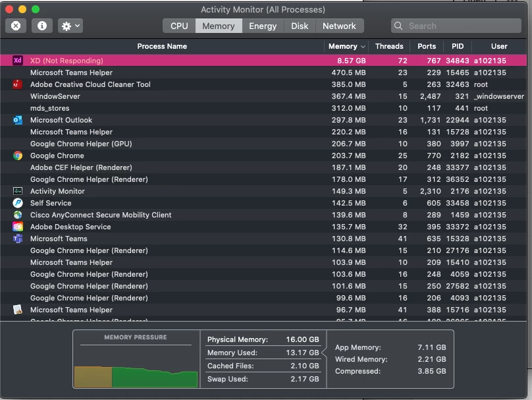Click Cisco AnyConnect Secure Mobility Client name
The image size is (532, 400).
pyautogui.click(x=101, y=215)
